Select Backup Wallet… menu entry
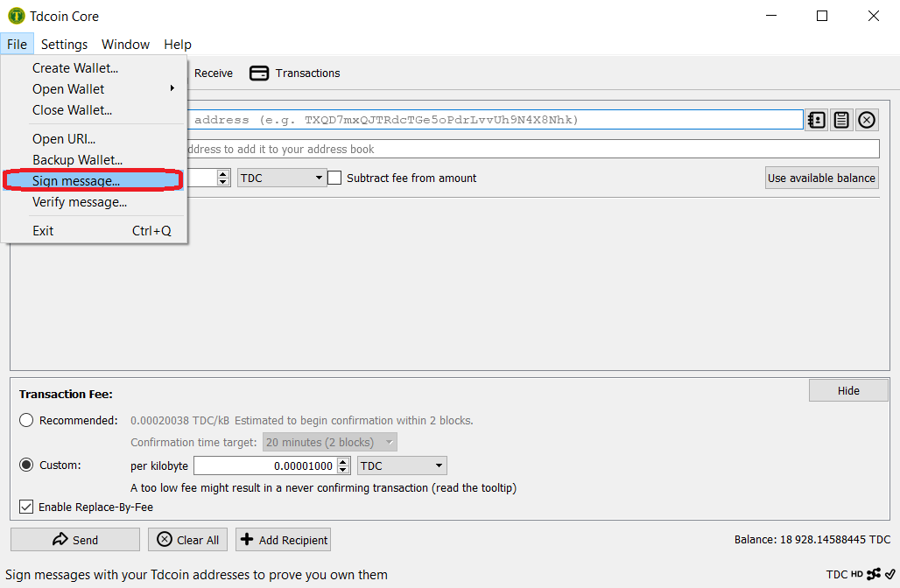This screenshot has width=900, height=588. tap(77, 160)
